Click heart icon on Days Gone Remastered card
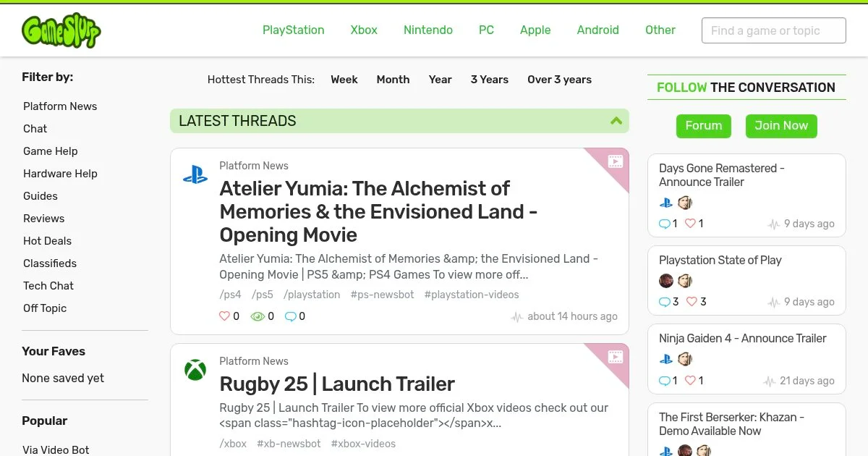 tap(690, 224)
